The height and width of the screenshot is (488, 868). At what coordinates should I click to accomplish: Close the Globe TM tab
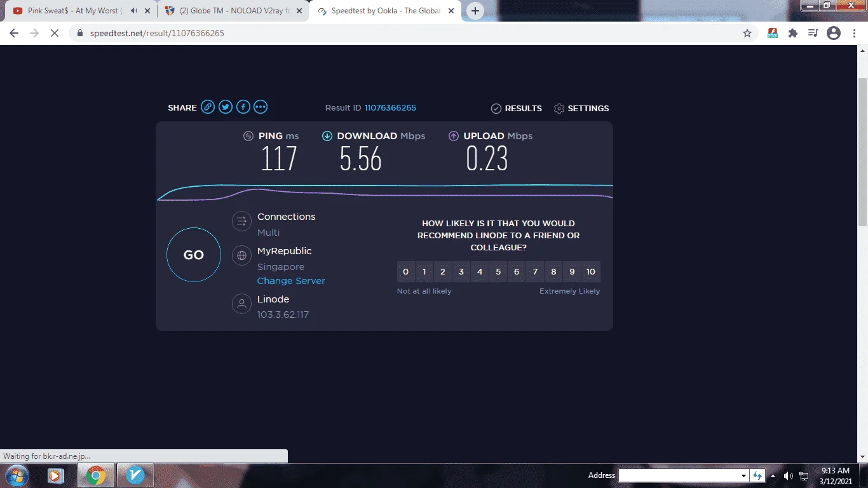299,11
